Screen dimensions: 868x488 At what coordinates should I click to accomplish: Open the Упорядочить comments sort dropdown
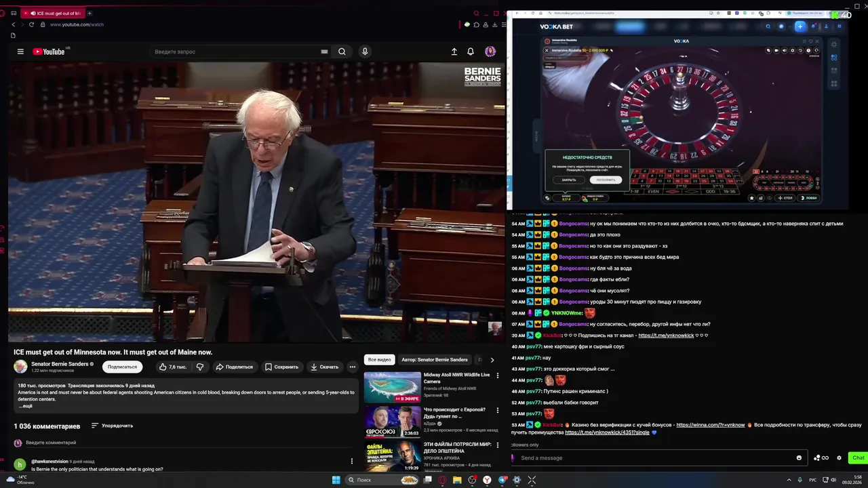[x=112, y=426]
